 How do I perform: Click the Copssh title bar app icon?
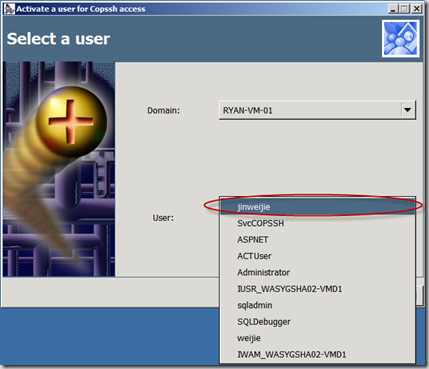[x=9, y=9]
